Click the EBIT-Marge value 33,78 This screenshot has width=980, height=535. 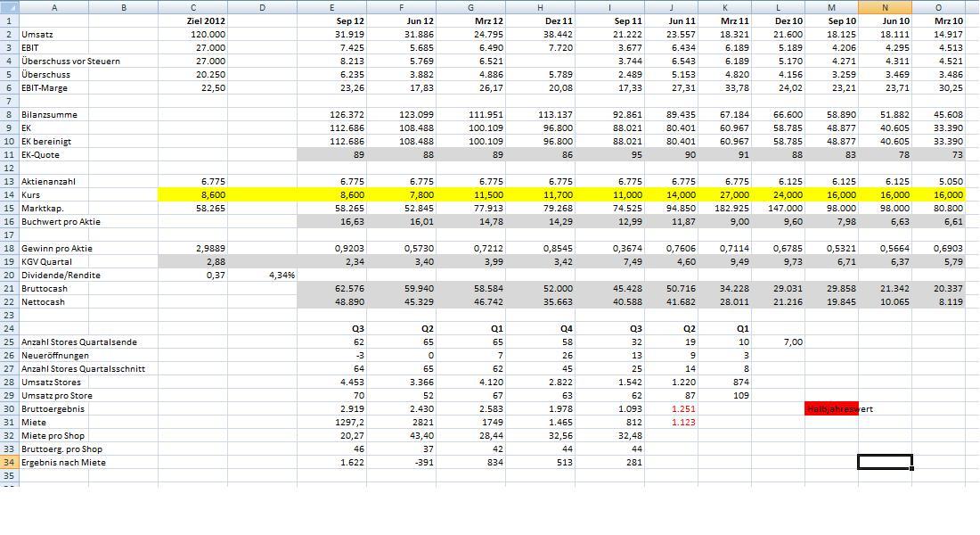(x=725, y=87)
